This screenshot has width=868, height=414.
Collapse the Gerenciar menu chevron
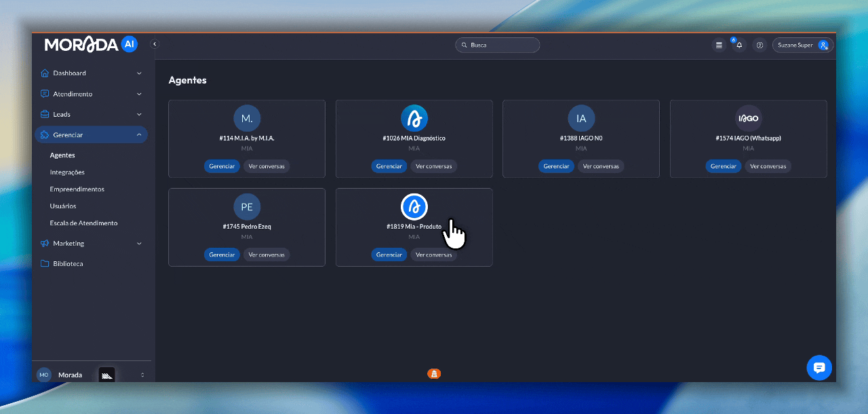(139, 135)
